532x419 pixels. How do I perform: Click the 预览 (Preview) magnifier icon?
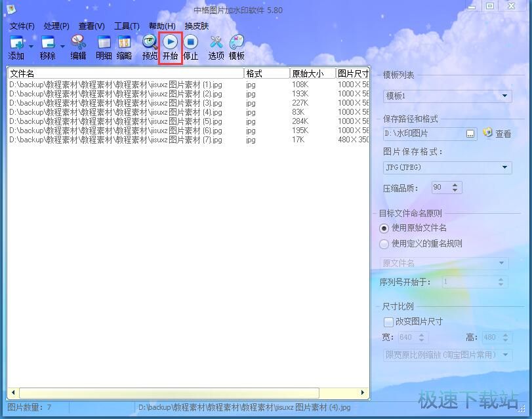[150, 43]
